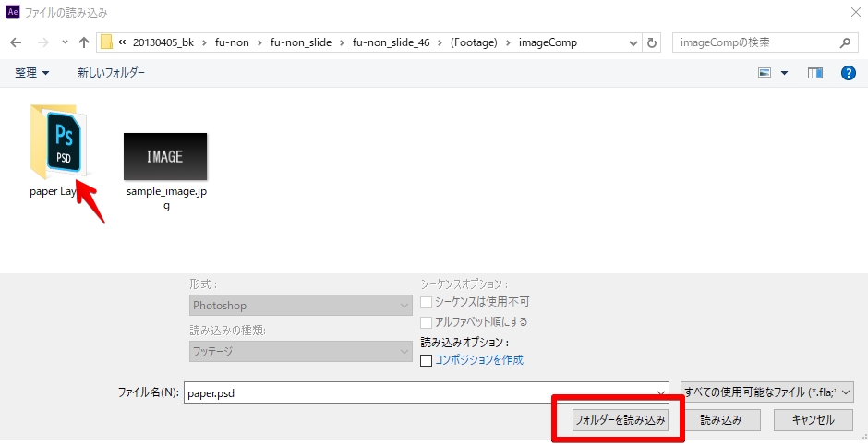Navigate to the fu-non_slide_46 breadcrumb
868x446 pixels.
click(391, 42)
